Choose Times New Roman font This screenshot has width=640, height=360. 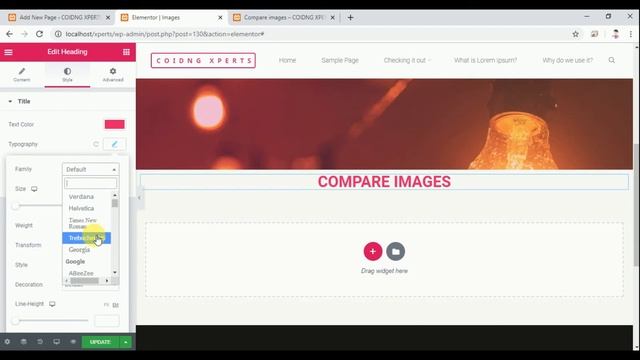[x=82, y=223]
